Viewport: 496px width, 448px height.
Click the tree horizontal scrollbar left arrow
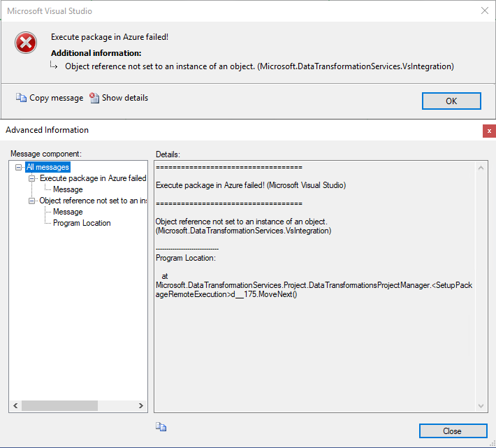coord(15,405)
